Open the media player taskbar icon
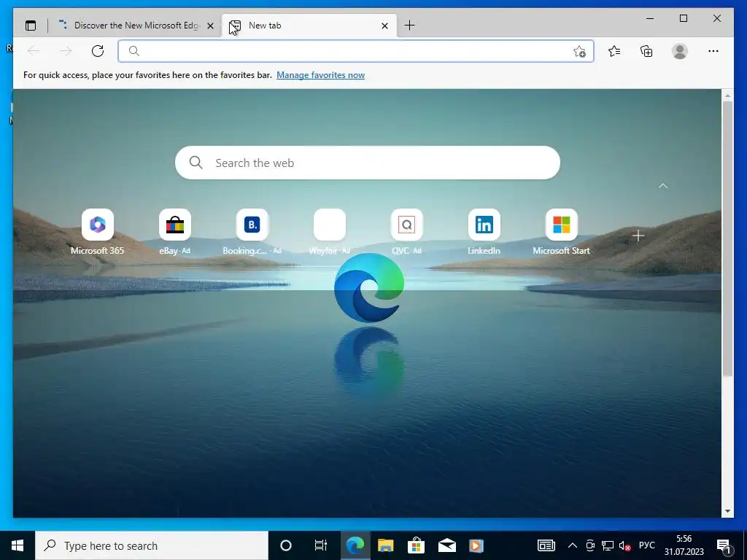The height and width of the screenshot is (560, 747). click(x=476, y=545)
